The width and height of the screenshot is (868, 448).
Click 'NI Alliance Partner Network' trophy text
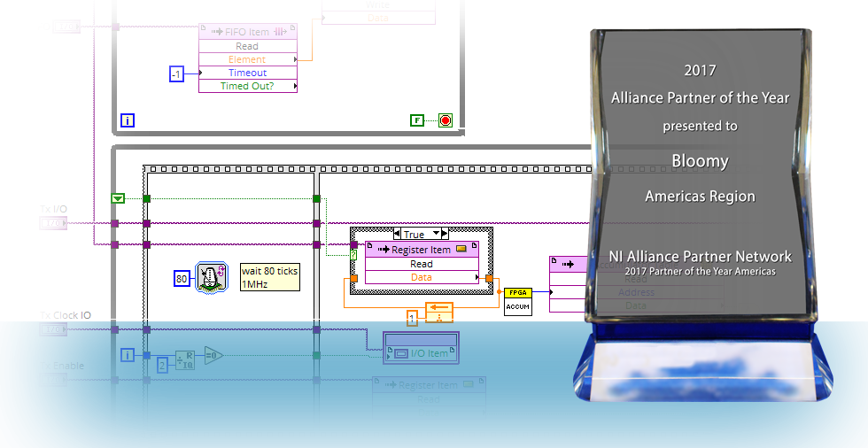coord(701,256)
